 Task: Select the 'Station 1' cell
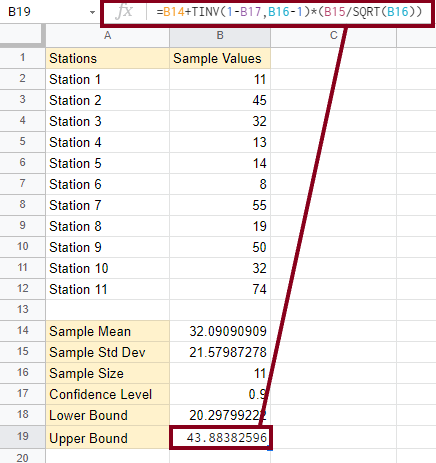point(107,79)
